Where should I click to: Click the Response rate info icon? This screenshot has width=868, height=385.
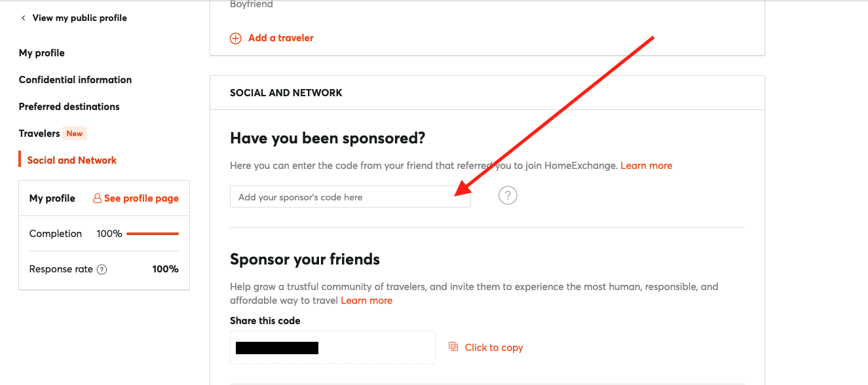102,269
